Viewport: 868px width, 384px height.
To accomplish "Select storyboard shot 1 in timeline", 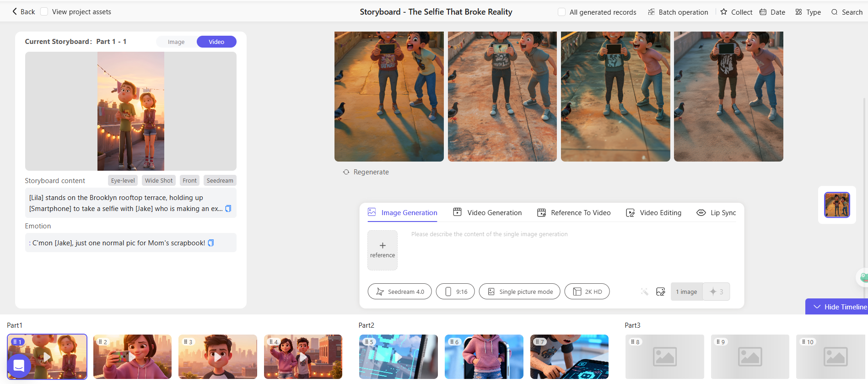I will pos(47,357).
